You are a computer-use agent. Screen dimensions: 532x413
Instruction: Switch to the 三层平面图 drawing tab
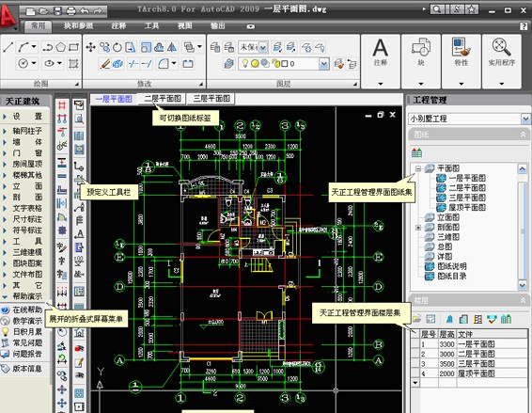[x=211, y=99]
